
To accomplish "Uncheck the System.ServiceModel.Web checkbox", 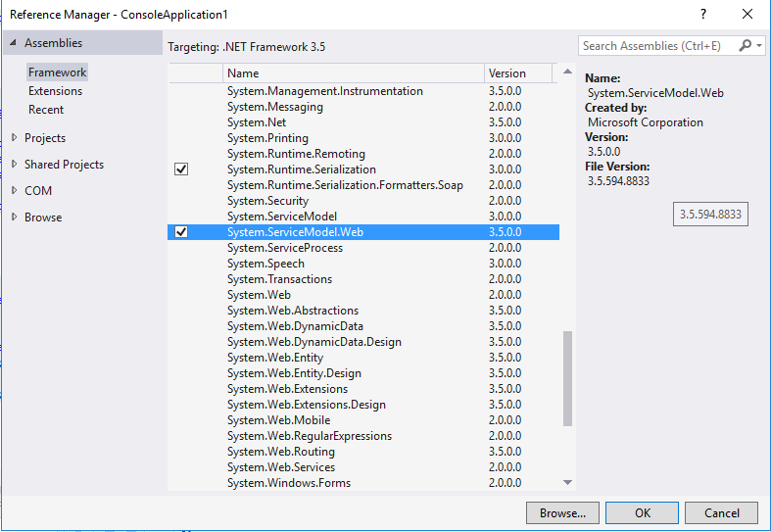I will 181,232.
